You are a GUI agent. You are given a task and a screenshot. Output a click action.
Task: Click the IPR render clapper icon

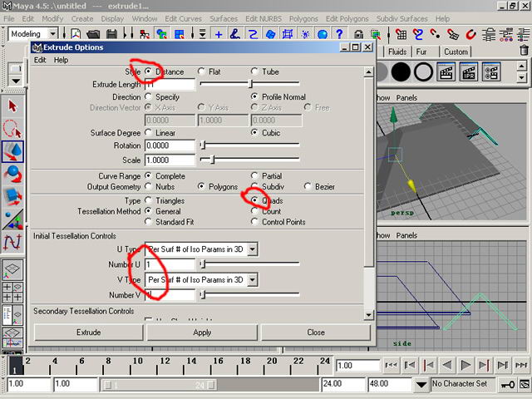click(469, 72)
